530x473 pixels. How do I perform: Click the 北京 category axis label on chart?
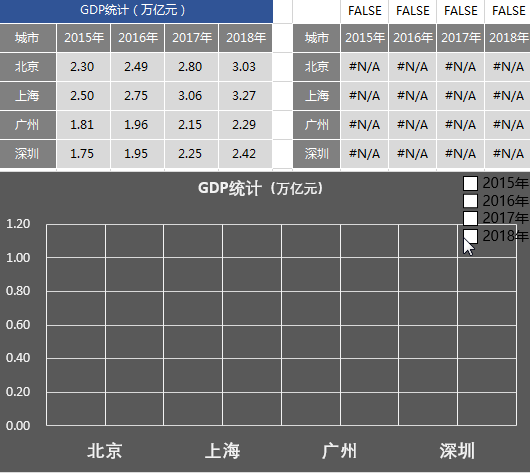tap(105, 451)
